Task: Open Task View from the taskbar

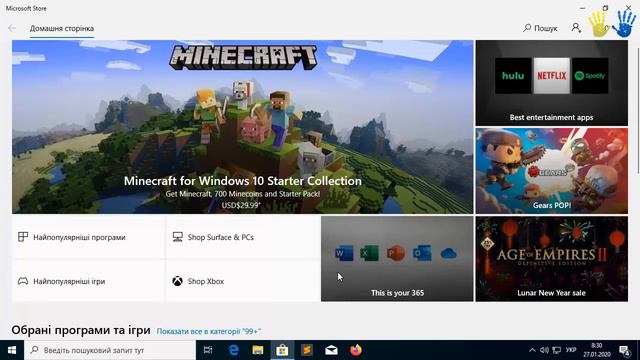Action: click(208, 350)
